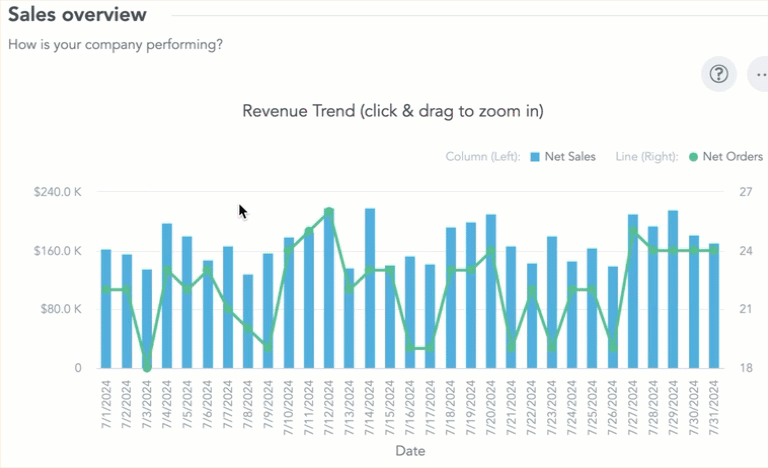Click the Line (Right) legend label

[x=647, y=157]
